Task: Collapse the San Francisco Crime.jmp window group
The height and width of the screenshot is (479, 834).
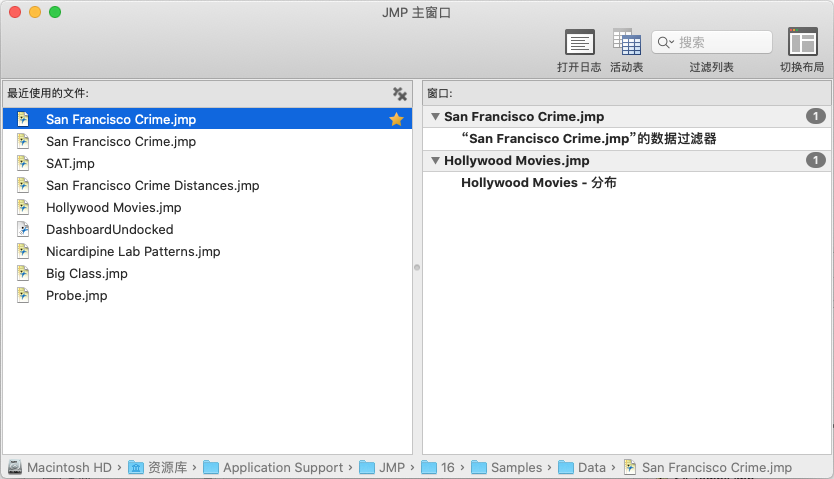Action: pos(436,116)
